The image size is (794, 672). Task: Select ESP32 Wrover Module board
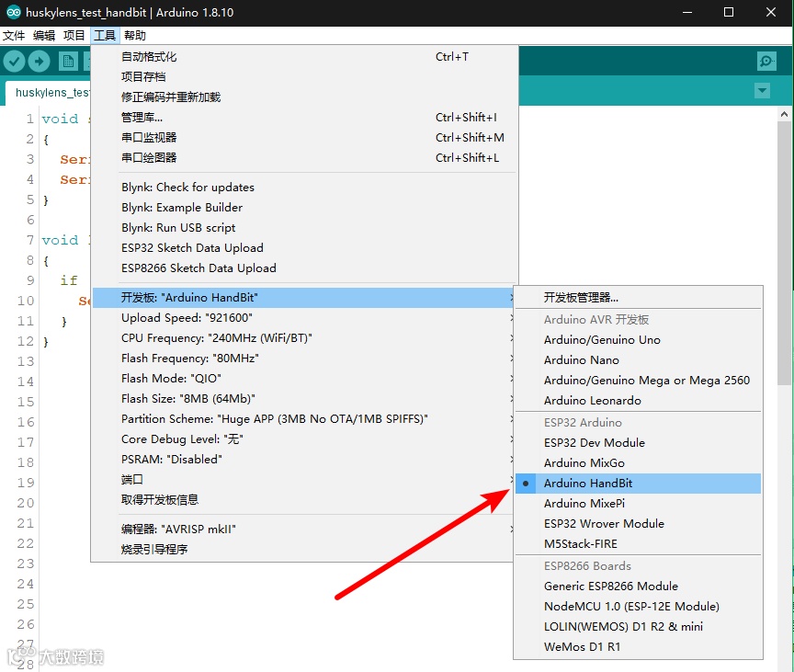638,524
